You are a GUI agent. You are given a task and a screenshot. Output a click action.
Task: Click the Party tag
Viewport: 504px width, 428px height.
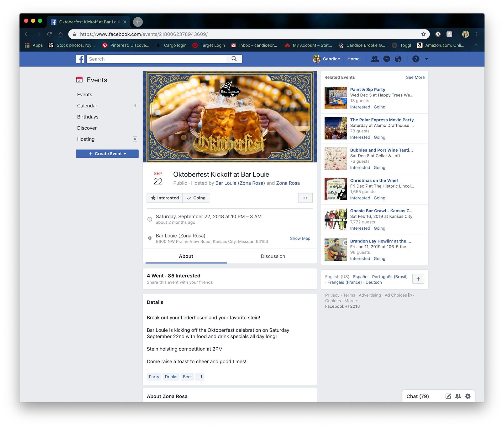(x=154, y=377)
